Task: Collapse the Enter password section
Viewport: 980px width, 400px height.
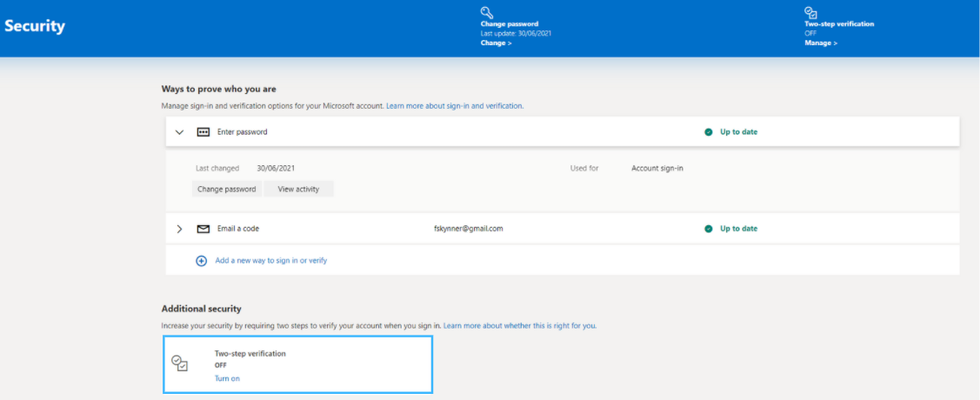Action: click(x=179, y=132)
